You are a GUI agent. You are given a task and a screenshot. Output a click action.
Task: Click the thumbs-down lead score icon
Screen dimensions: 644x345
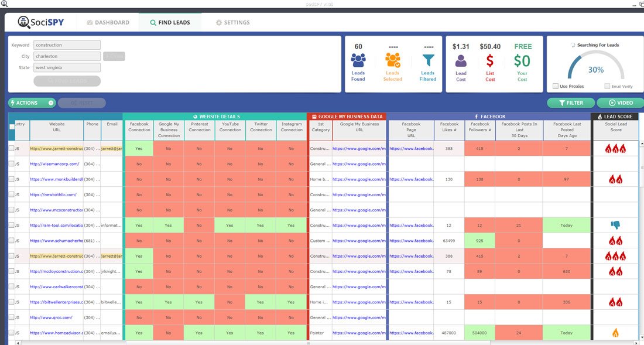click(x=615, y=225)
